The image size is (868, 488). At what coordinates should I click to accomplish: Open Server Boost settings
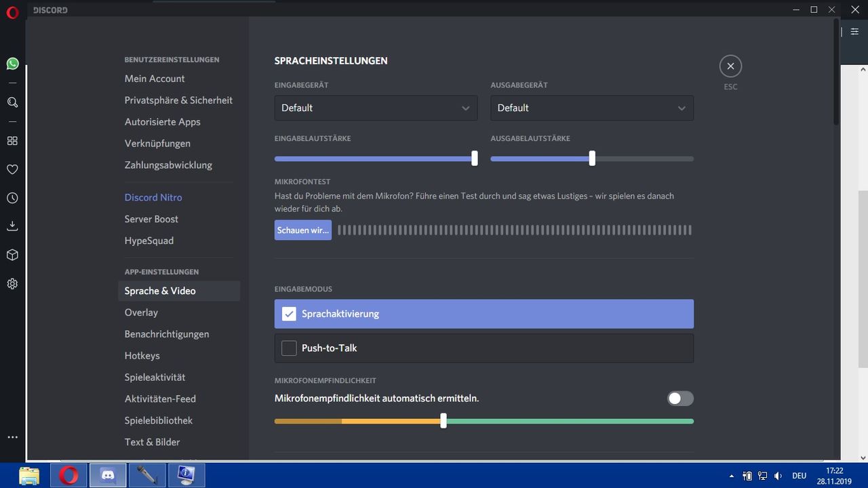[x=151, y=219]
